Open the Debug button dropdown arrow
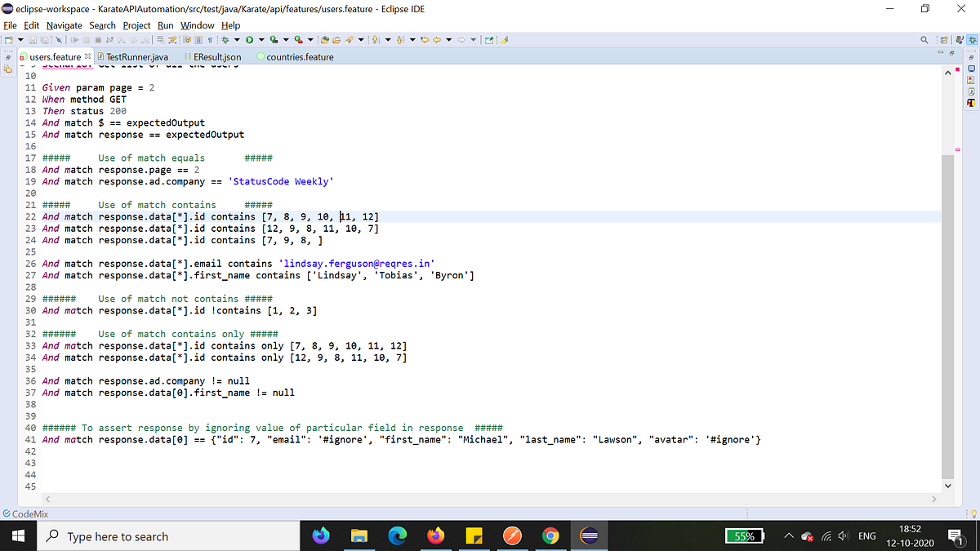980x551 pixels. [x=236, y=39]
